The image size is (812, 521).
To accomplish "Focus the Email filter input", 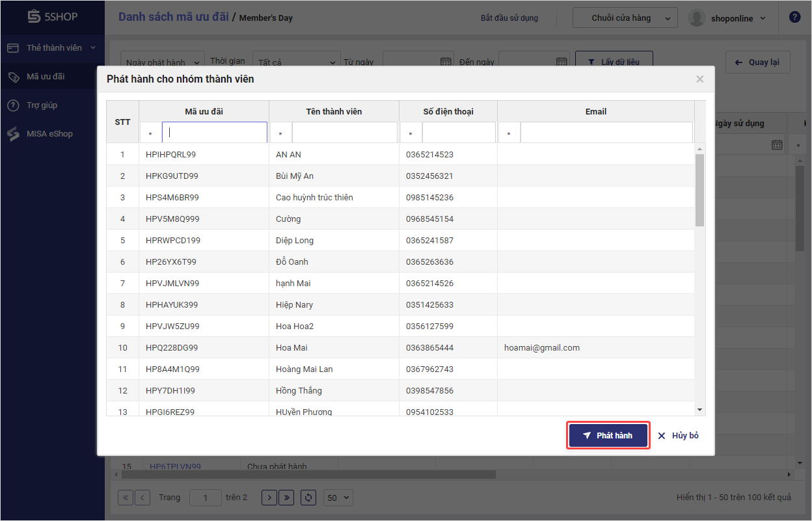I will tap(606, 133).
